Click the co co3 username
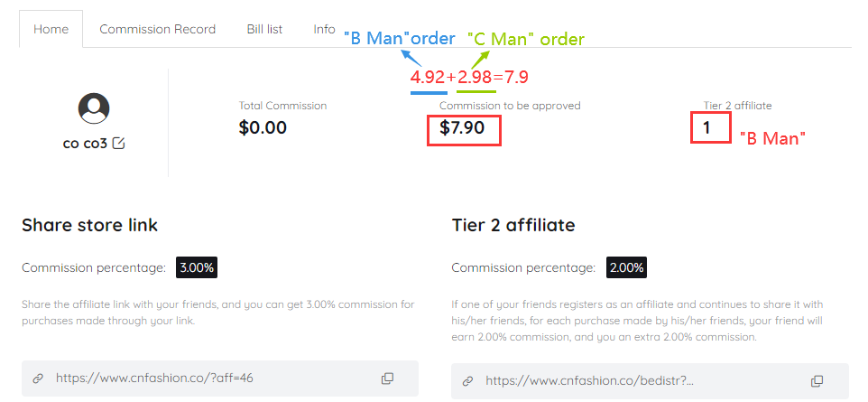The height and width of the screenshot is (402, 868). (x=85, y=144)
